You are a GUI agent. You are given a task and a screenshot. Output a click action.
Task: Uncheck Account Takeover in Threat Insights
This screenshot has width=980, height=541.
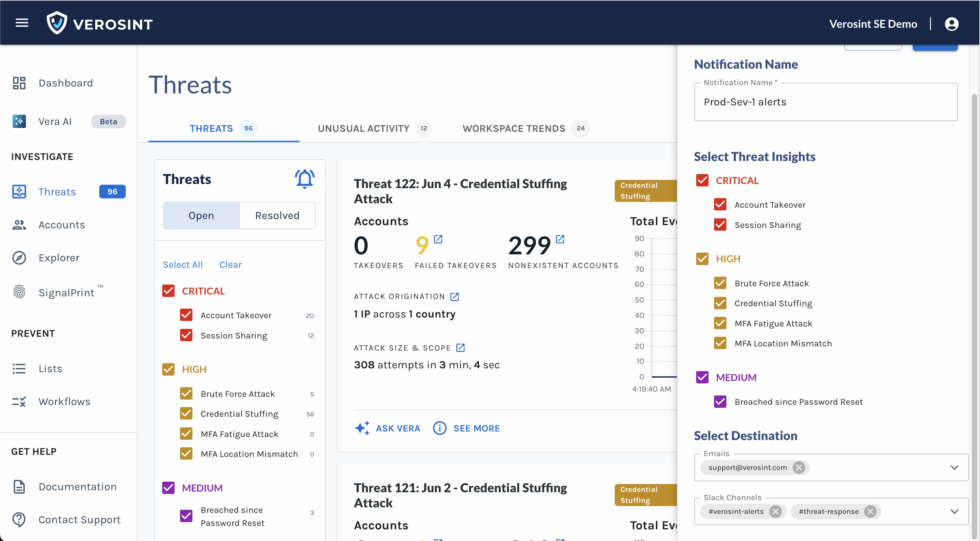tap(720, 205)
